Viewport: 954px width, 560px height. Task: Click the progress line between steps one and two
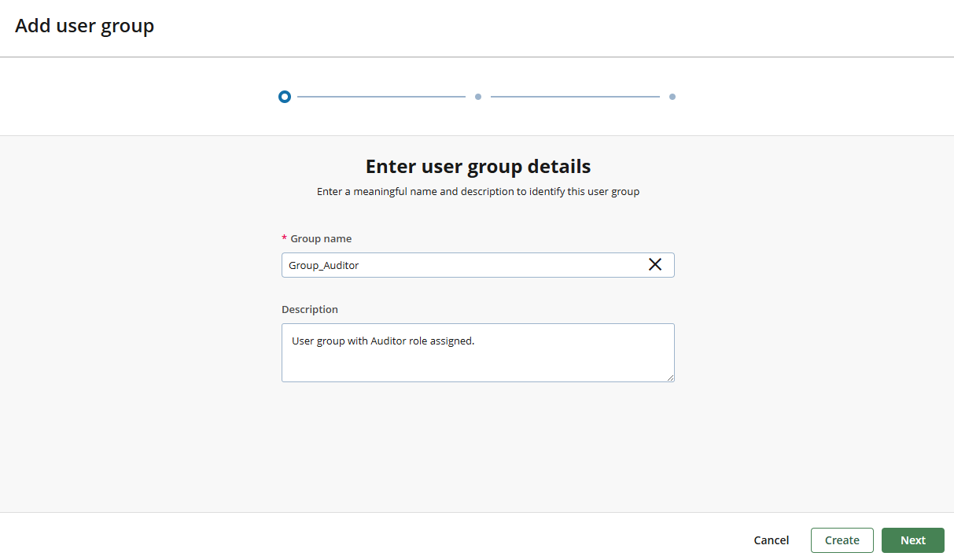point(381,96)
